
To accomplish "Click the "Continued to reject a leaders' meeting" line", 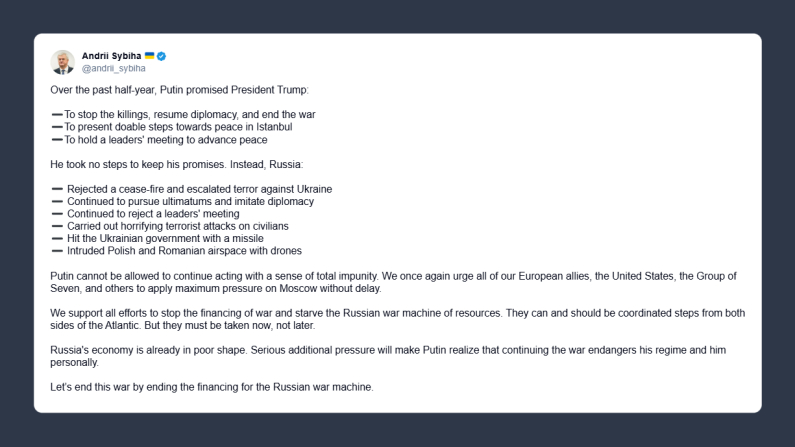I will point(153,214).
